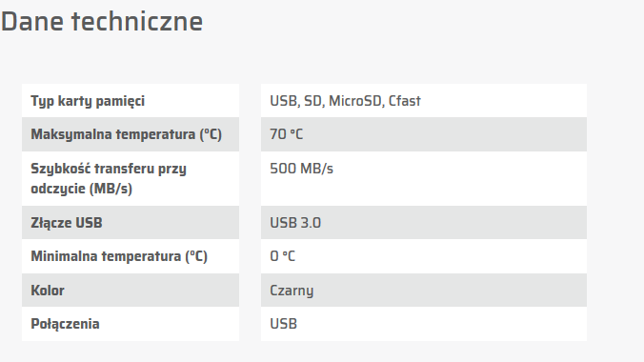Click the '70 °C' value cell
Image resolution: width=644 pixels, height=362 pixels.
(424, 134)
